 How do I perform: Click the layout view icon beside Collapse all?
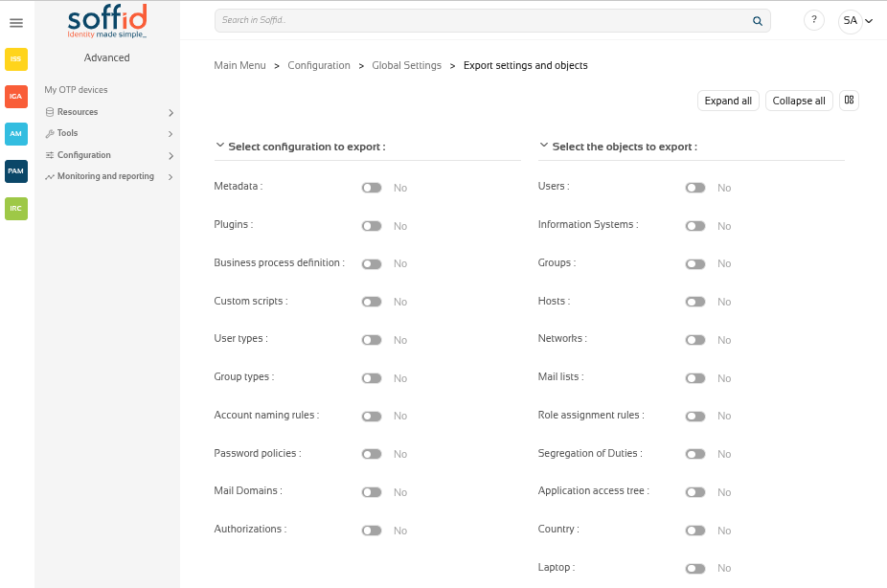point(849,101)
